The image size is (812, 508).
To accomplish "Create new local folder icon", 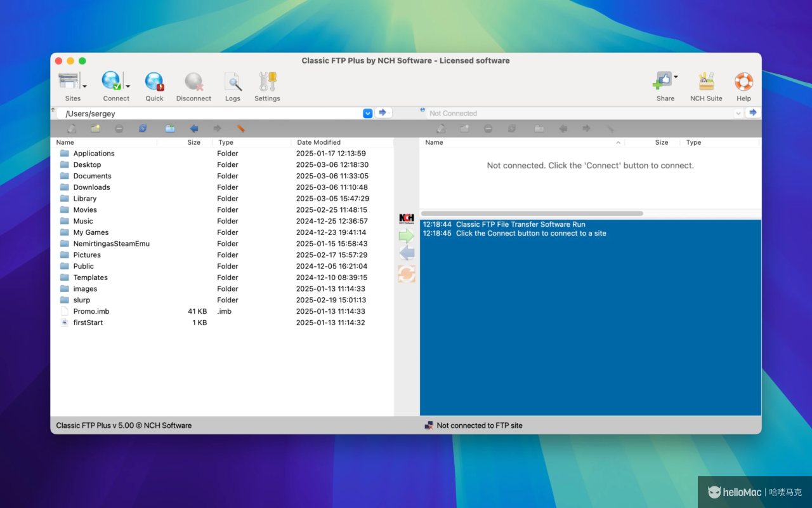I will [95, 129].
